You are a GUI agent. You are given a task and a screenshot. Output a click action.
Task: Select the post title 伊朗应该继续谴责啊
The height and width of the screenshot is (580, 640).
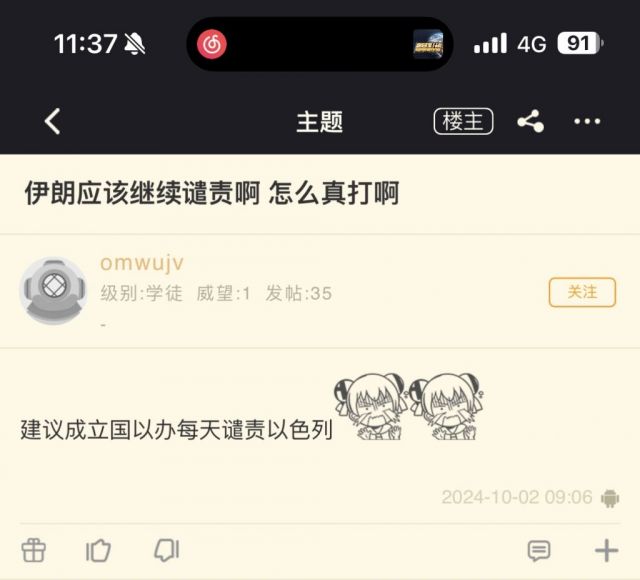[142, 193]
